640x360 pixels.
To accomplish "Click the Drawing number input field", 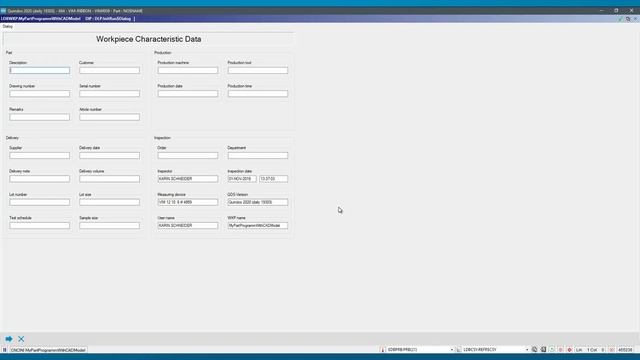I will tap(40, 94).
